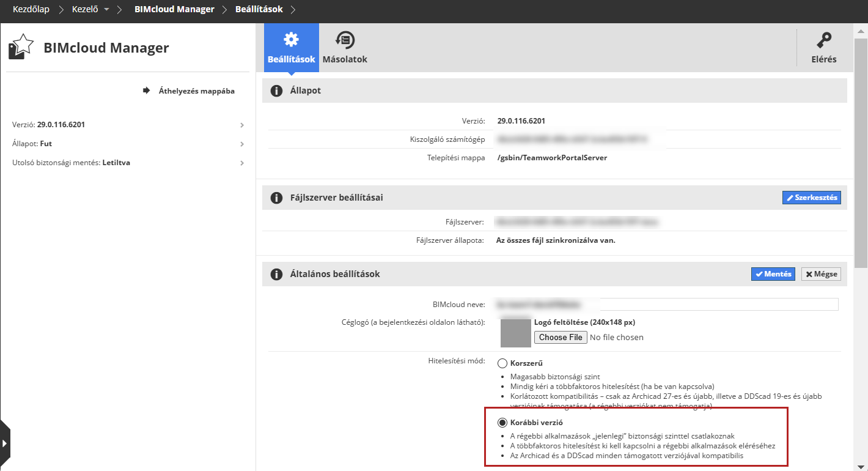The width and height of the screenshot is (868, 471).
Task: Click the Áthelyezés mappába arrow icon
Action: click(146, 91)
